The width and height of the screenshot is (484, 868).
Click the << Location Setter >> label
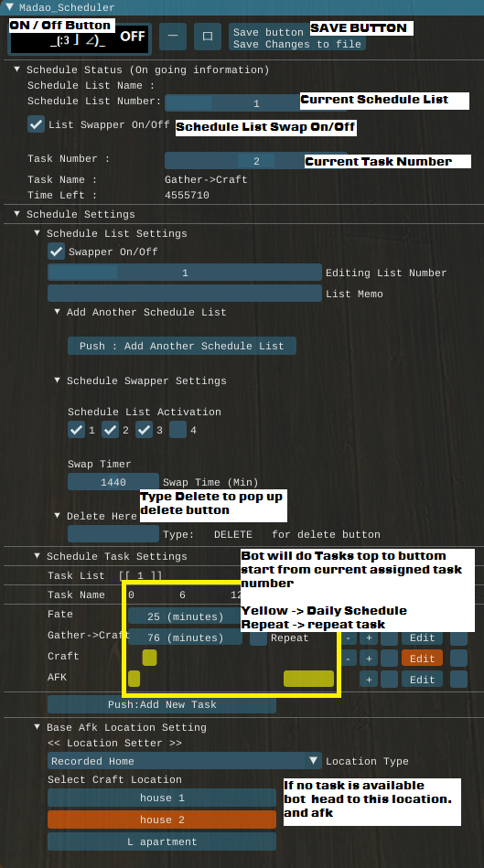coord(114,743)
